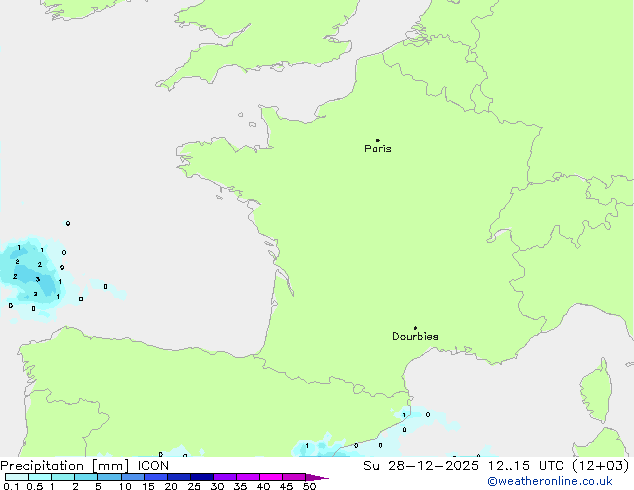
Task: Click the Dourbies city label
Action: tap(415, 336)
